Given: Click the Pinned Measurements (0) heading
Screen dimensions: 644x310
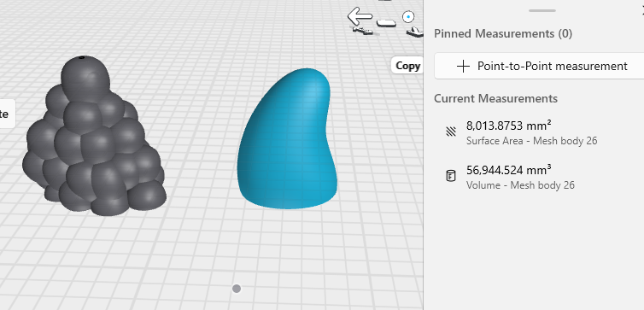Looking at the screenshot, I should click(x=503, y=33).
